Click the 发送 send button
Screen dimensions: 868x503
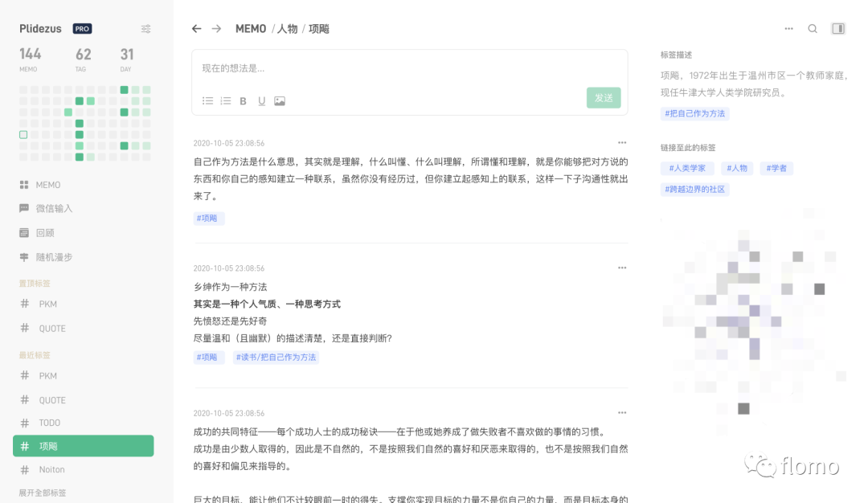coord(604,98)
